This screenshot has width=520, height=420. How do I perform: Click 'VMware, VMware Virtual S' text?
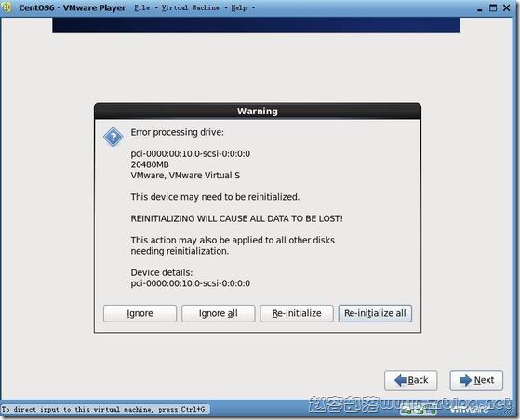(185, 176)
